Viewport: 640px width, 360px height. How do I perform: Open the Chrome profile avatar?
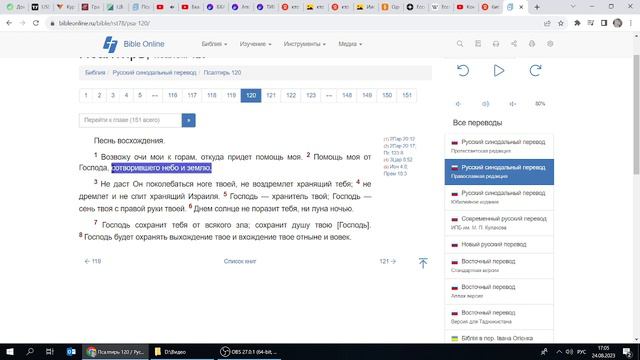coord(618,23)
